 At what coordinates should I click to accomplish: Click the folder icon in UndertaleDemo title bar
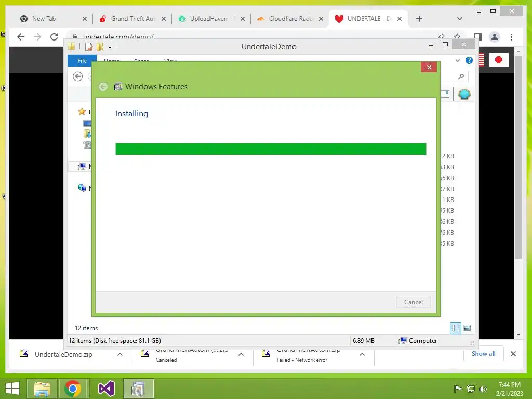(72, 46)
